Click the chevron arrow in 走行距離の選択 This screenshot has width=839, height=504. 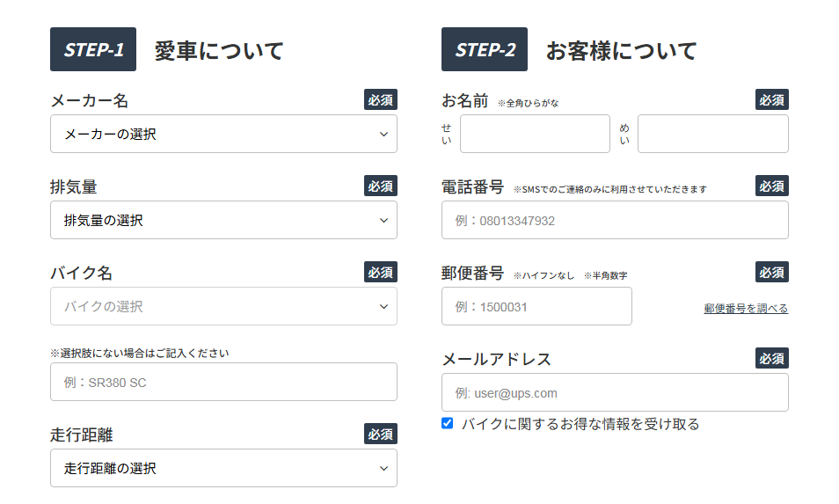click(x=383, y=468)
